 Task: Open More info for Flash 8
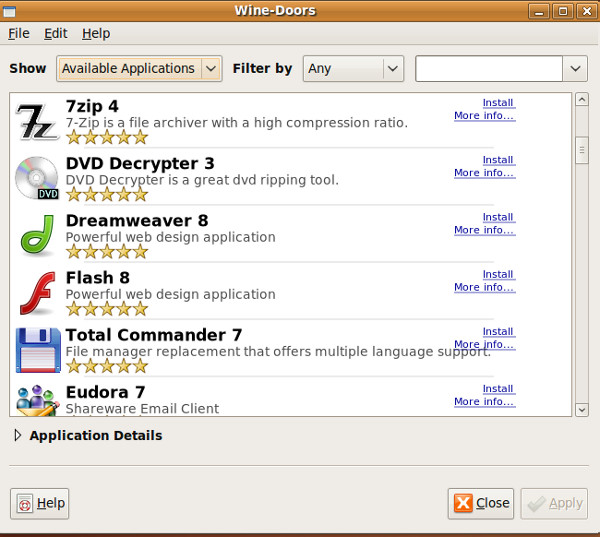(484, 287)
